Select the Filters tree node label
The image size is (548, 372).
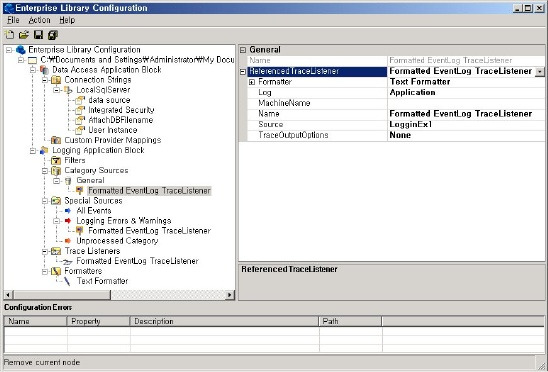[75, 160]
